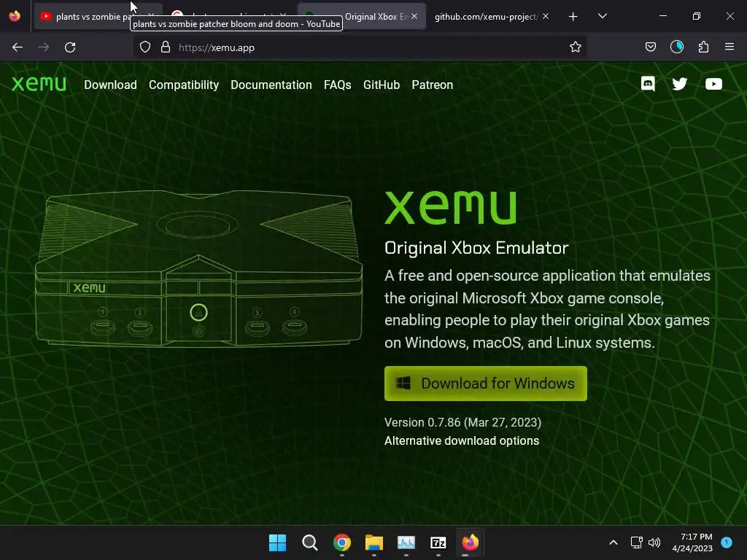Click the Version 0.7.86 (Mar 27, 2023) text
747x560 pixels.
462,422
